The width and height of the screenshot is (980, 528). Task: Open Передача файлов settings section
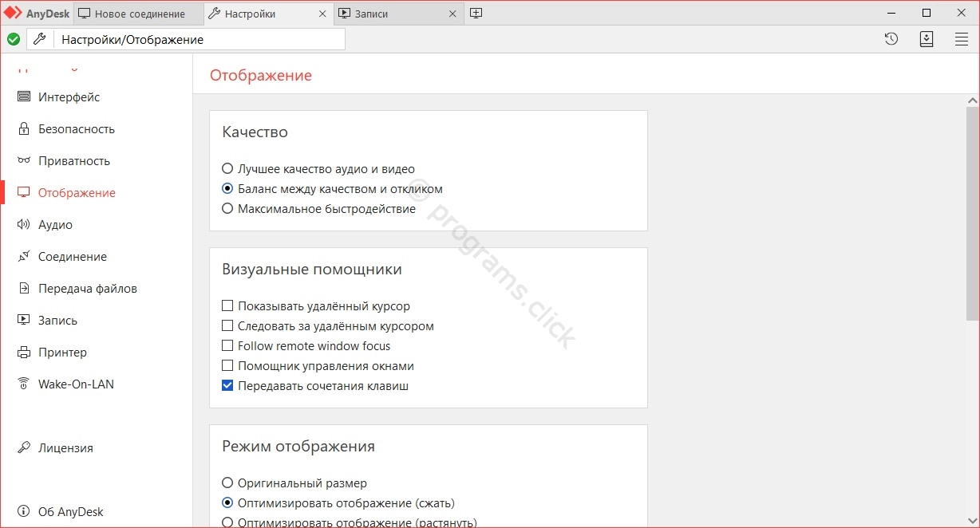(x=88, y=289)
